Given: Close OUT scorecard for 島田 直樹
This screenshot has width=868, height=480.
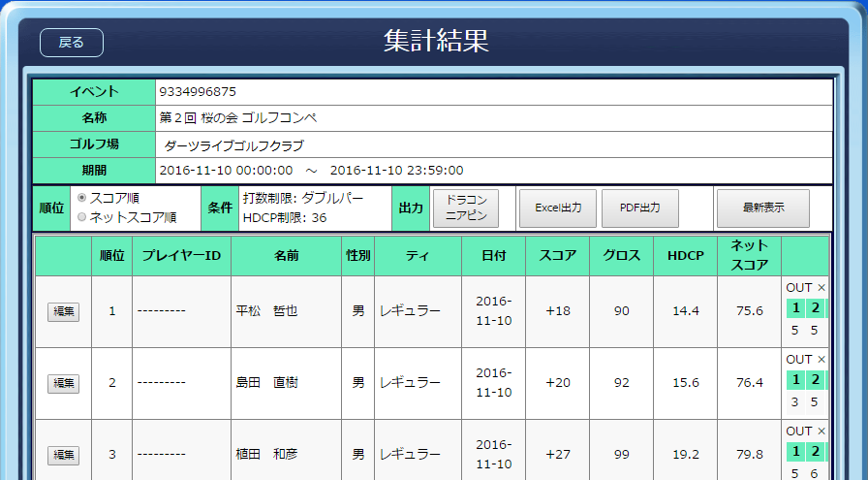Looking at the screenshot, I should (x=821, y=360).
